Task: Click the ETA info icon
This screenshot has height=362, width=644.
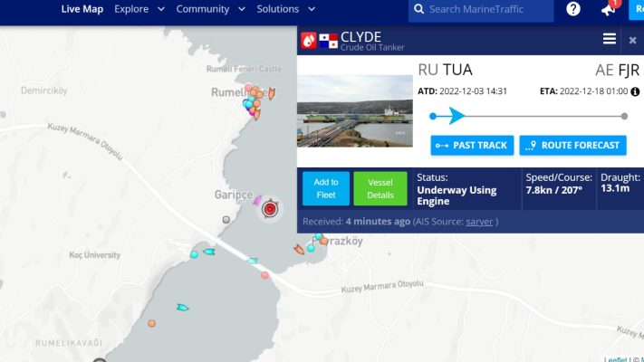Action: pos(635,91)
